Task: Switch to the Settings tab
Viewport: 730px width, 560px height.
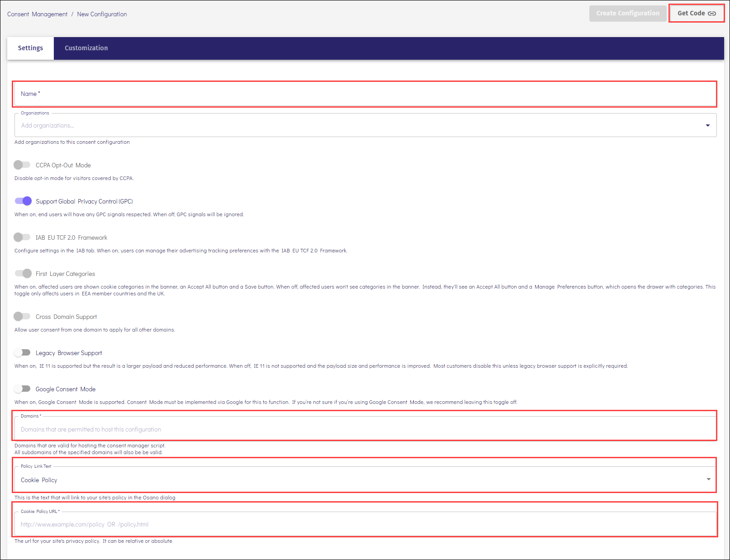Action: pos(30,48)
